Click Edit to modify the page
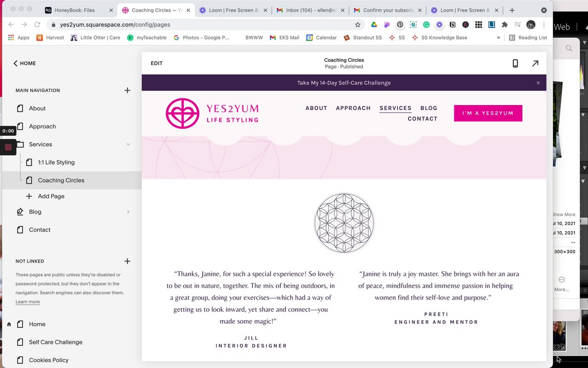 pyautogui.click(x=157, y=63)
